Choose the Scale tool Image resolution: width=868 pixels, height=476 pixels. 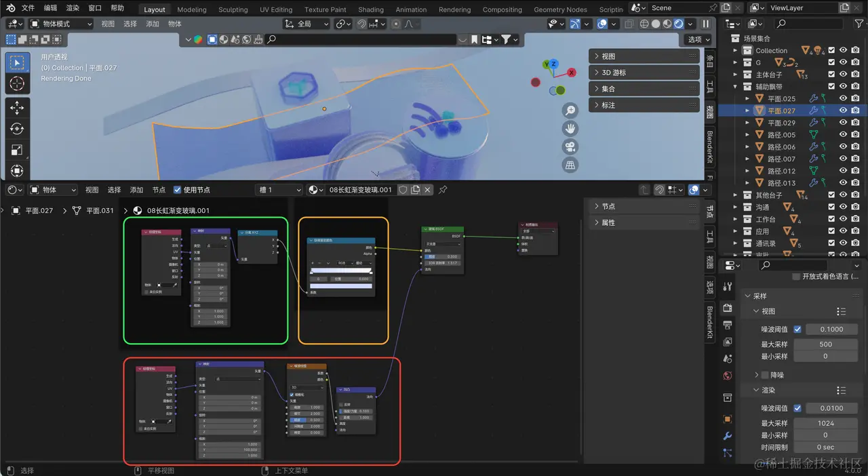point(17,150)
